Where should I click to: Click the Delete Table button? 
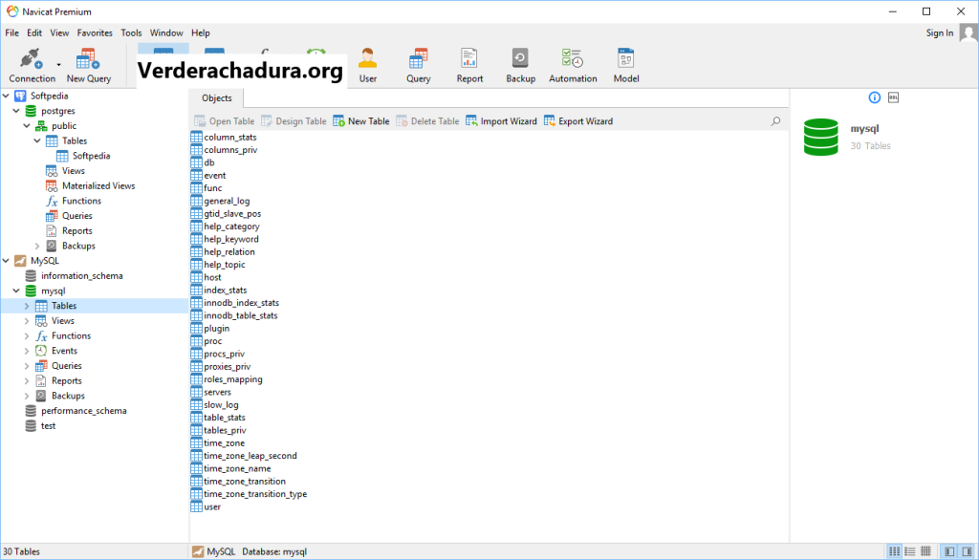(x=427, y=121)
